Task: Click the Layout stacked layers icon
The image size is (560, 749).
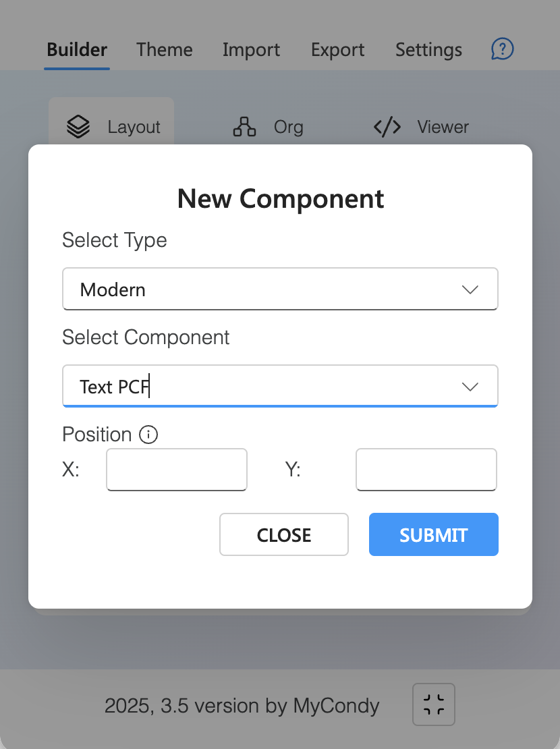Action: [x=78, y=127]
